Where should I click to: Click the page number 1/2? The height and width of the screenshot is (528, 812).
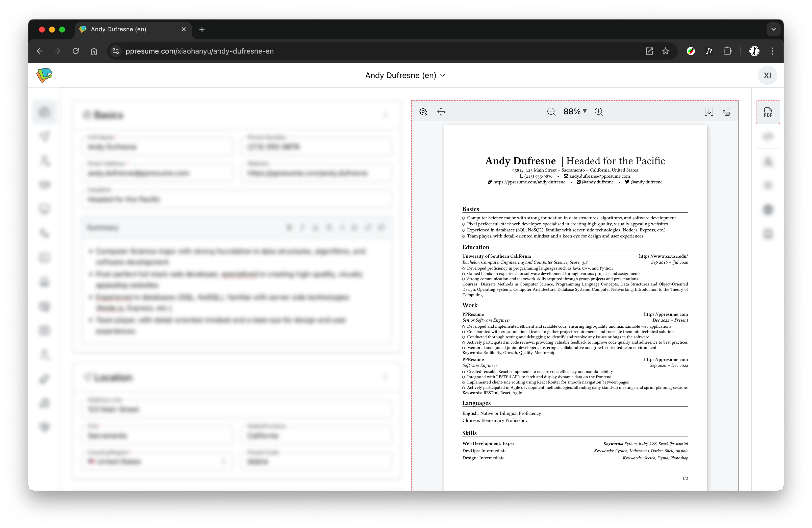685,478
